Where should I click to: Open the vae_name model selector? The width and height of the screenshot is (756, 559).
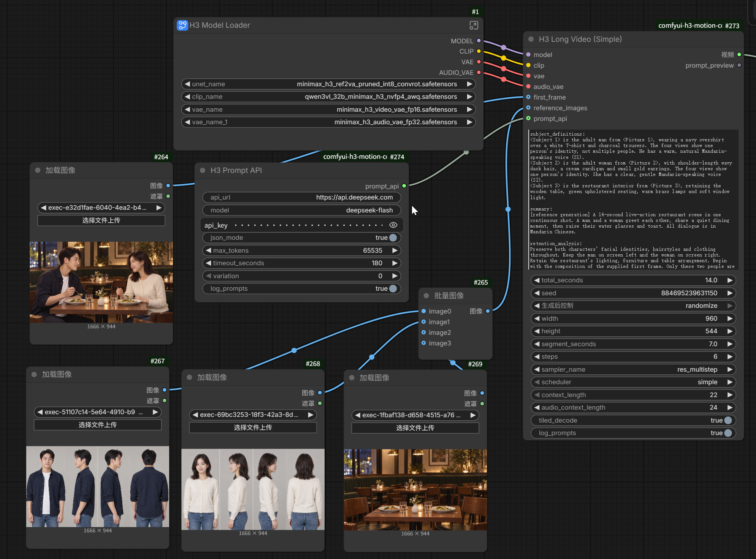click(328, 109)
